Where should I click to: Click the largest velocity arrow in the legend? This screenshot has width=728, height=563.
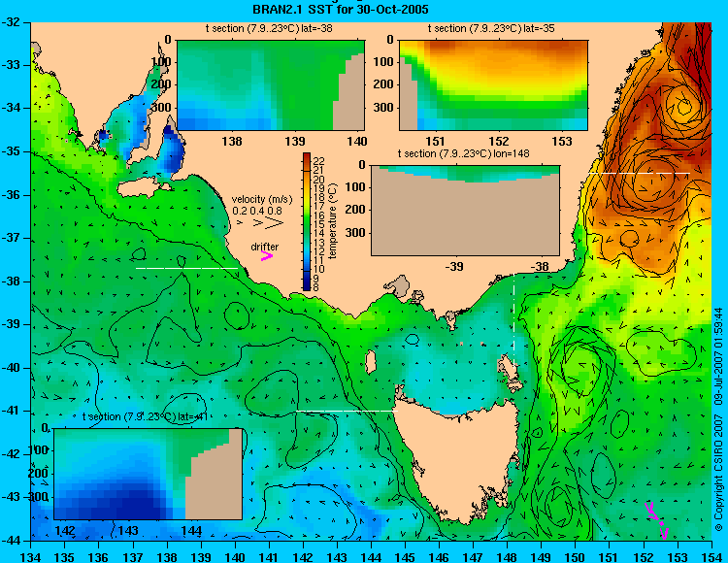(x=274, y=223)
